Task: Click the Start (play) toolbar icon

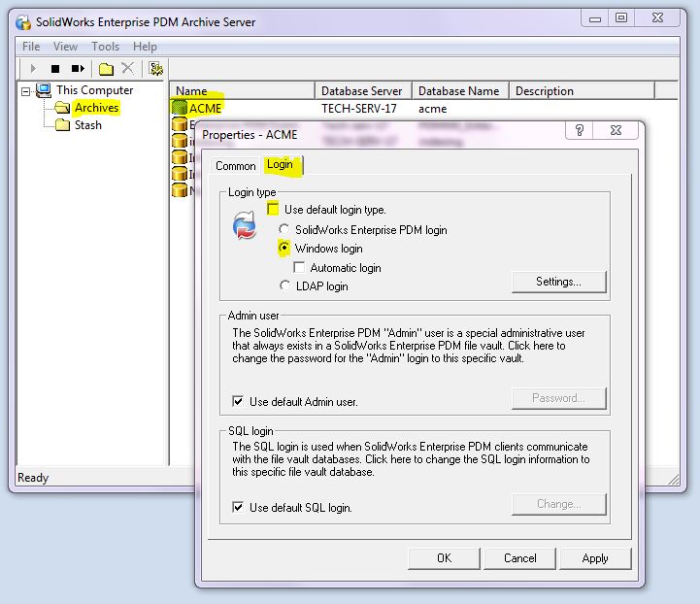Action: [x=33, y=69]
